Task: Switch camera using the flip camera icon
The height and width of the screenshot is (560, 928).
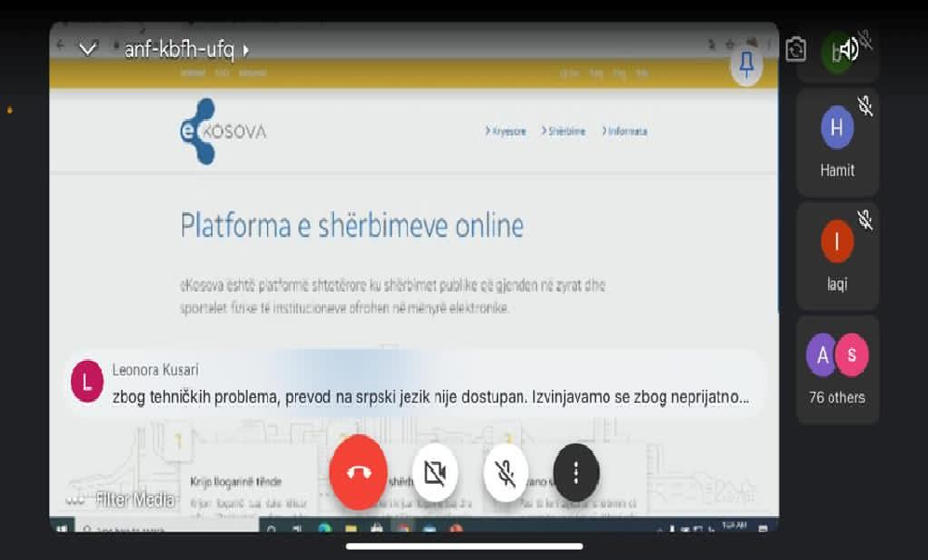Action: tap(796, 49)
